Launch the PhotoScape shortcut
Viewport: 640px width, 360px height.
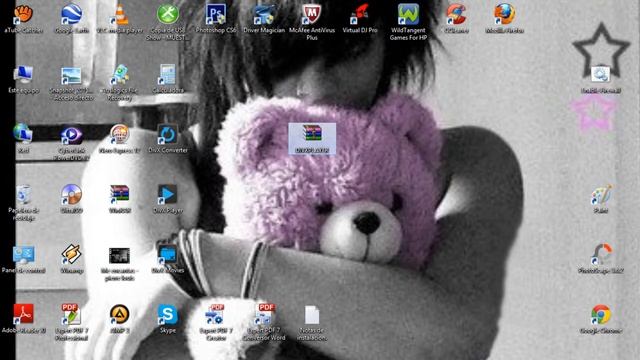point(601,255)
